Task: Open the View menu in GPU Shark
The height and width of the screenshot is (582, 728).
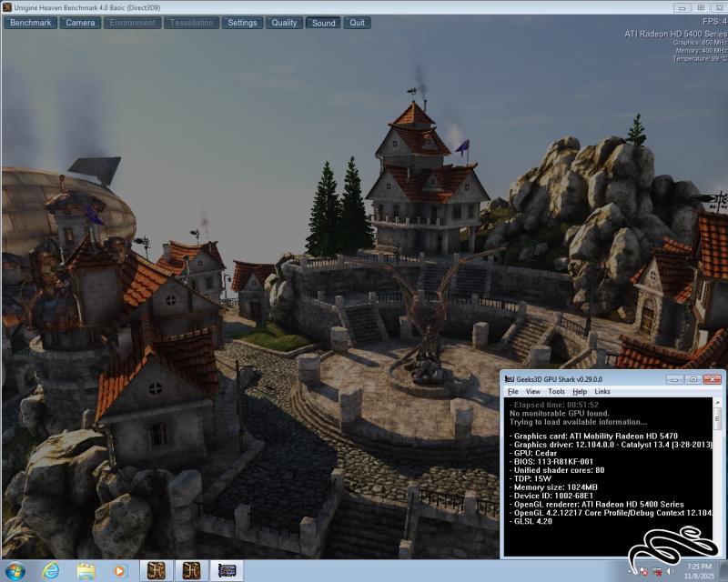Action: click(x=533, y=391)
